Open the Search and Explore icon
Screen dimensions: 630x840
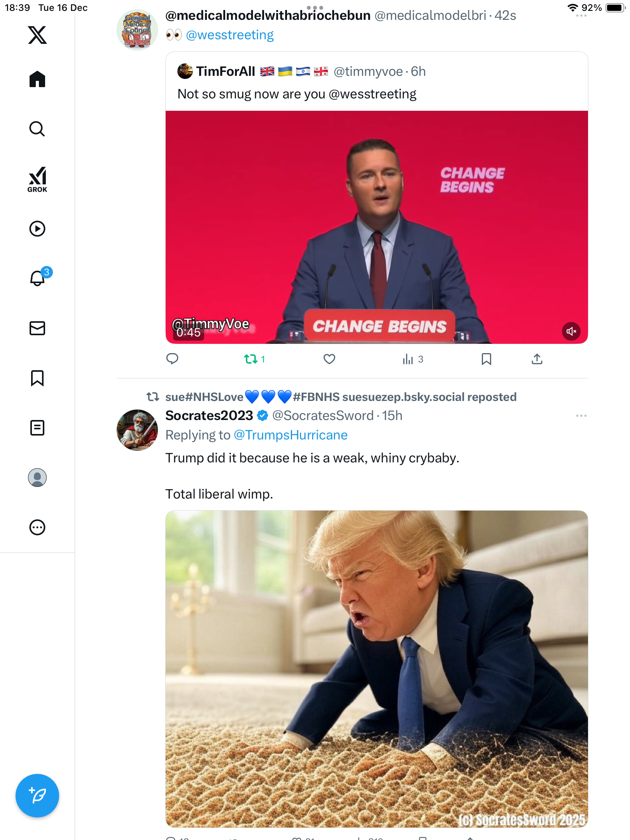click(x=37, y=129)
